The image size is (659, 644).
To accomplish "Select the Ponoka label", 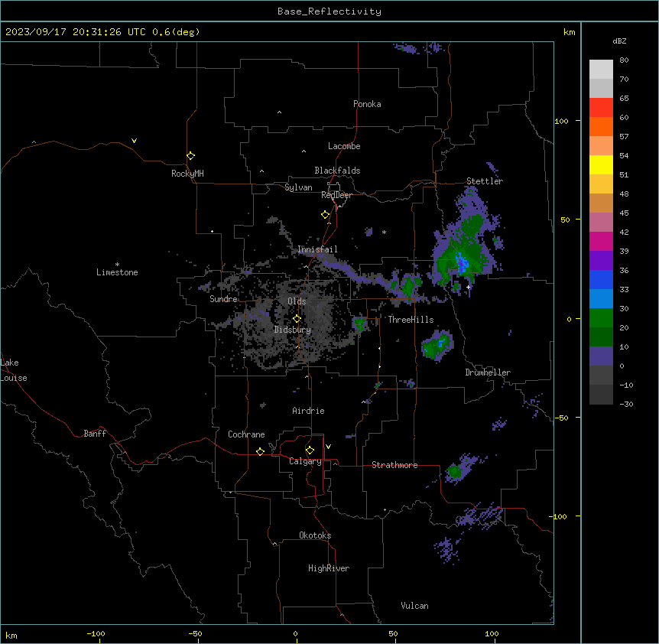I will coord(367,104).
